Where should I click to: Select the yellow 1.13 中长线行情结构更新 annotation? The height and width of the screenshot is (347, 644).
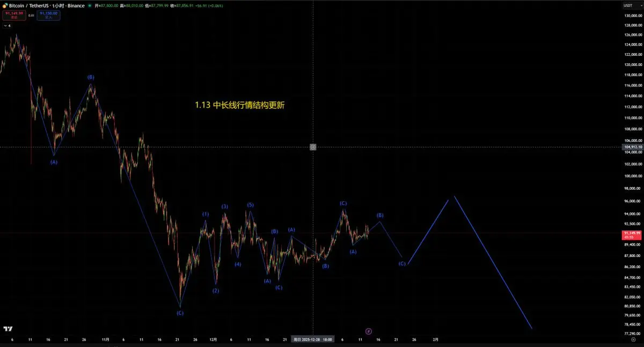click(240, 106)
